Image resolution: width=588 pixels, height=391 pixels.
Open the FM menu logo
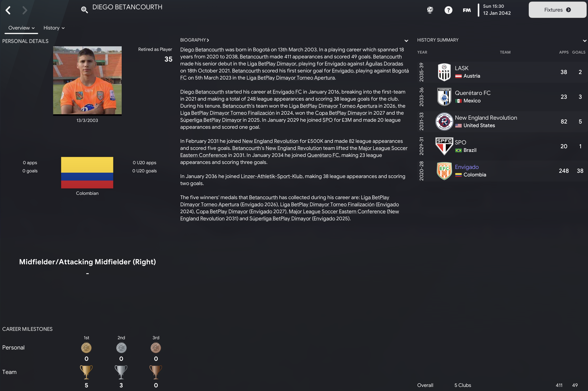[467, 10]
